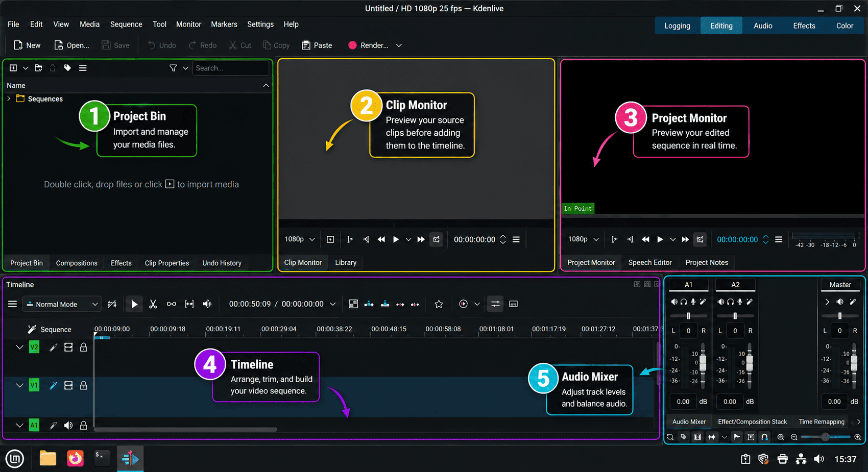Expand the Master channel with its arrow

coord(827,302)
